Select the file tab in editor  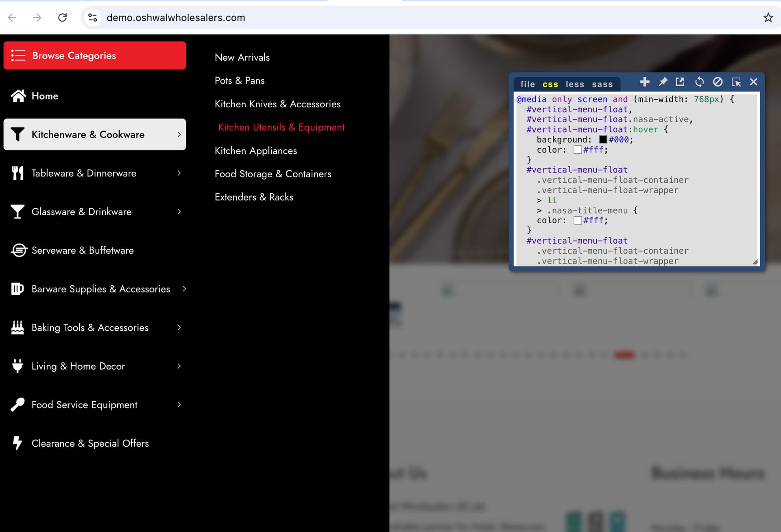pyautogui.click(x=528, y=84)
